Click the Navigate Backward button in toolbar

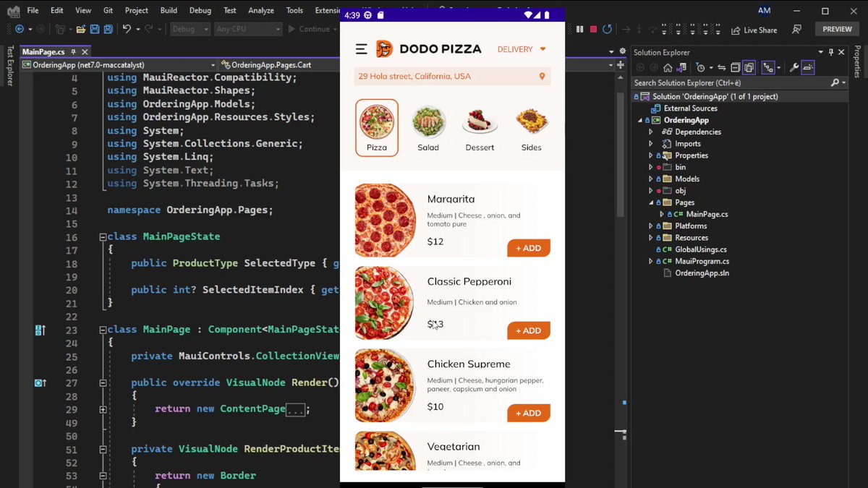[x=20, y=29]
